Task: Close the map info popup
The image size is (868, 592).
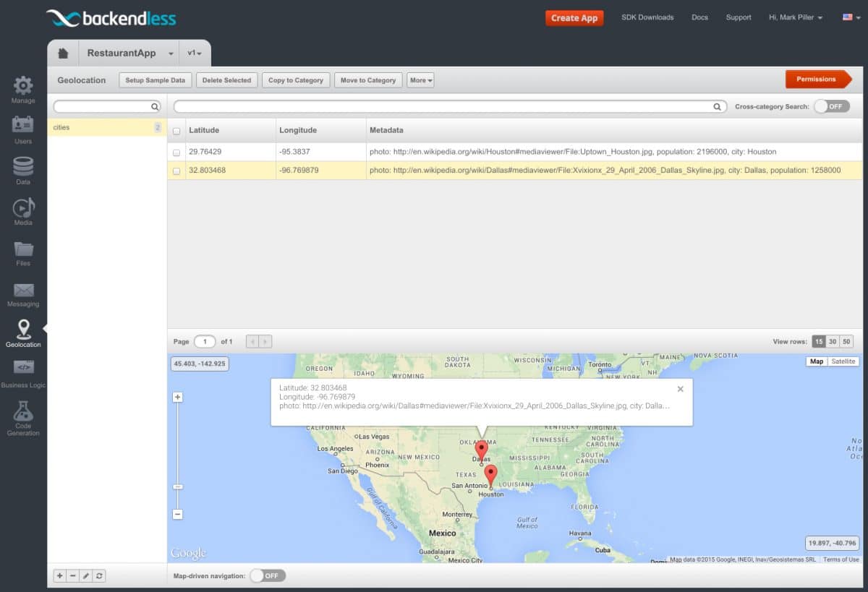Action: (x=680, y=389)
